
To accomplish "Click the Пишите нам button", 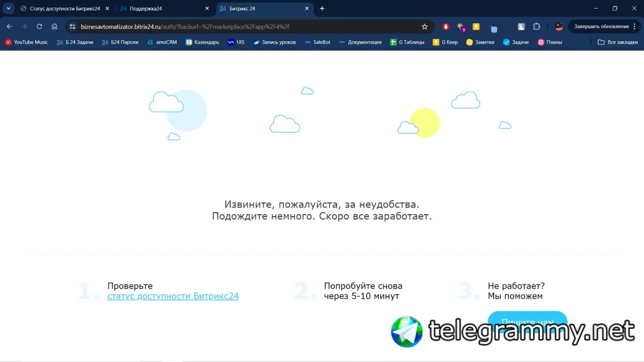I will [x=527, y=322].
